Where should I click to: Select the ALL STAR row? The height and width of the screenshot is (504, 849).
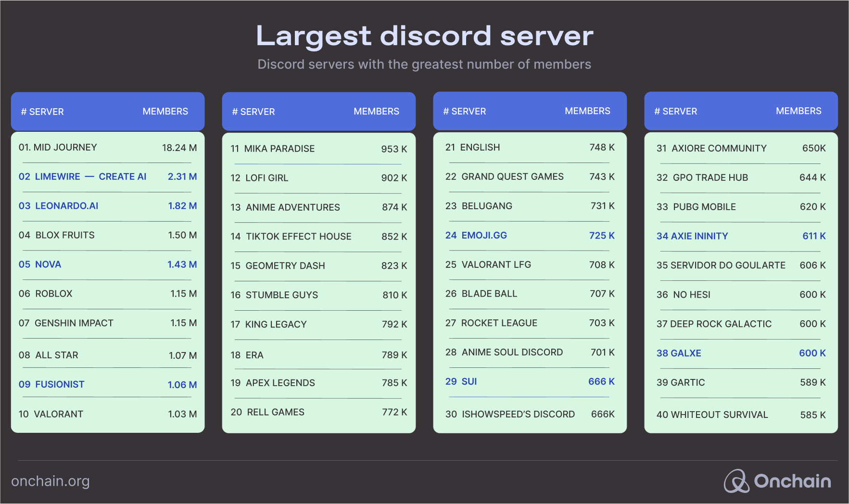click(x=108, y=355)
